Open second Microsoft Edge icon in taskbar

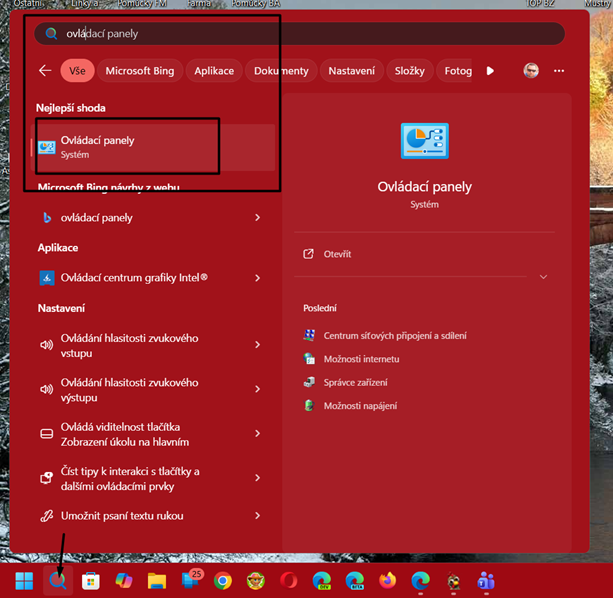[421, 581]
